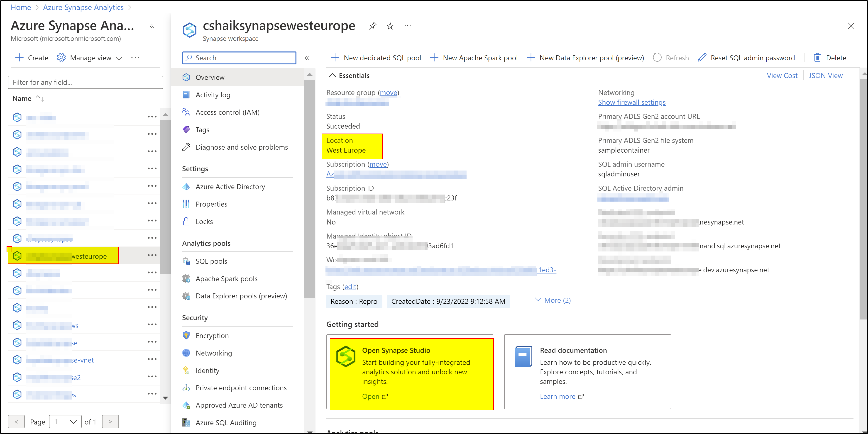Open Manage view settings
This screenshot has width=868, height=434.
point(89,58)
